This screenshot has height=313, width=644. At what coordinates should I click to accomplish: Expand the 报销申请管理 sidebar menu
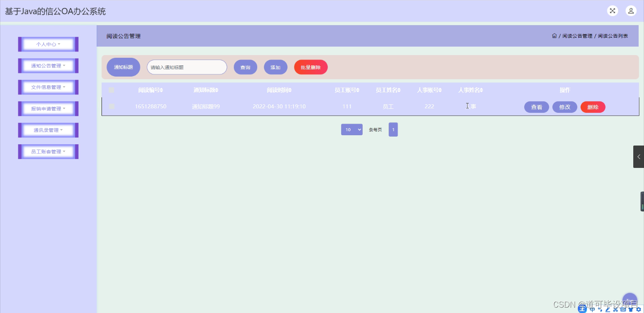[x=48, y=108]
